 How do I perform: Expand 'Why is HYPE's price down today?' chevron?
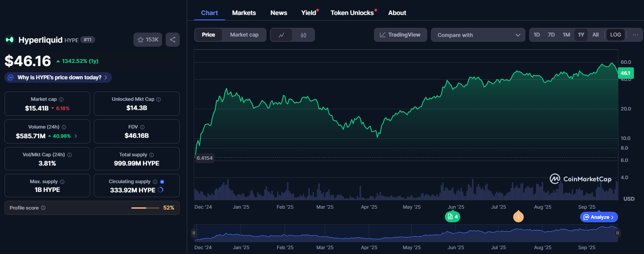(x=106, y=77)
